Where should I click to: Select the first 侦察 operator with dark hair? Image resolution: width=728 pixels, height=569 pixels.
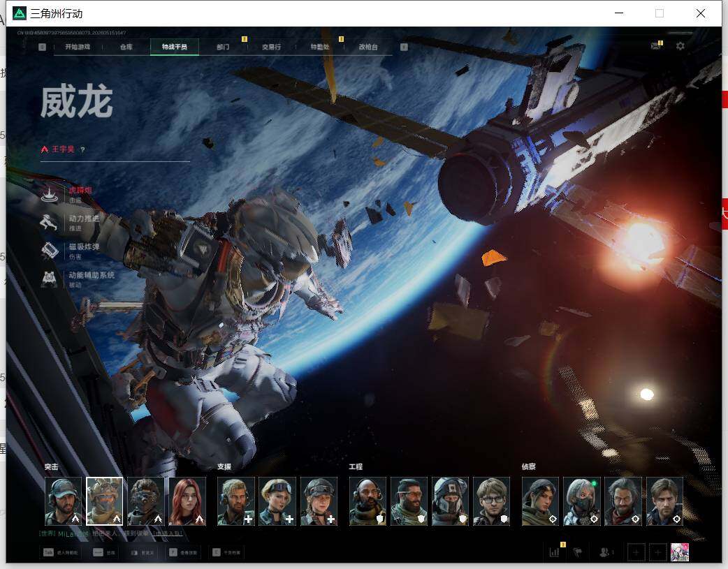pyautogui.click(x=541, y=501)
